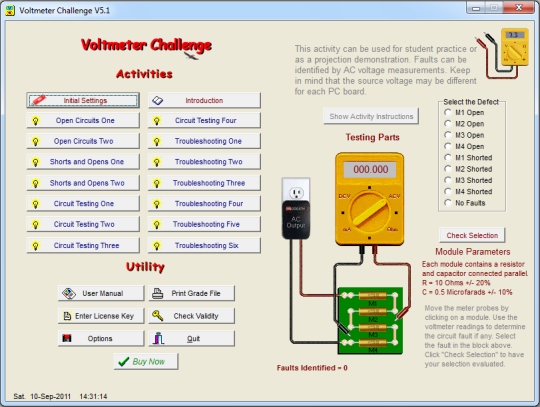Click Show Activity Instructions button
Viewport: 540px width, 407px height.
[371, 116]
